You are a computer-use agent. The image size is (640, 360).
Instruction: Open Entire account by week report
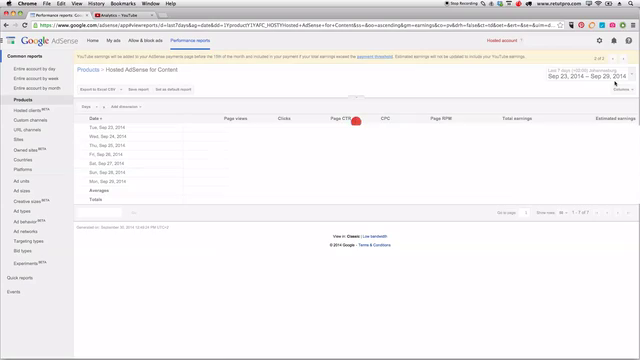[x=36, y=78]
